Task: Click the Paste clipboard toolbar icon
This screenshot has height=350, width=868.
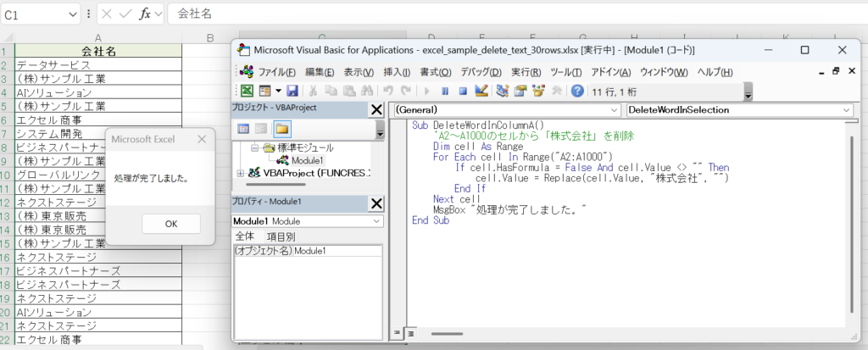Action: tap(348, 91)
